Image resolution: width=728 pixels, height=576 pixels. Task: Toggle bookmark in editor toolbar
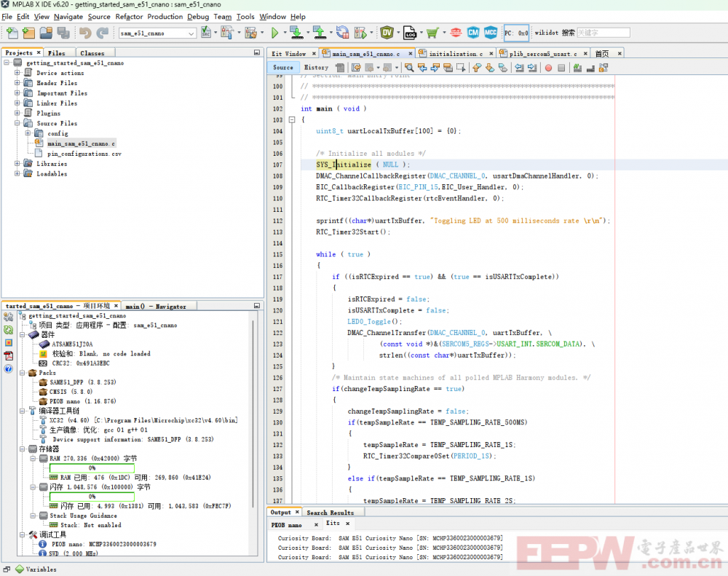(x=503, y=68)
